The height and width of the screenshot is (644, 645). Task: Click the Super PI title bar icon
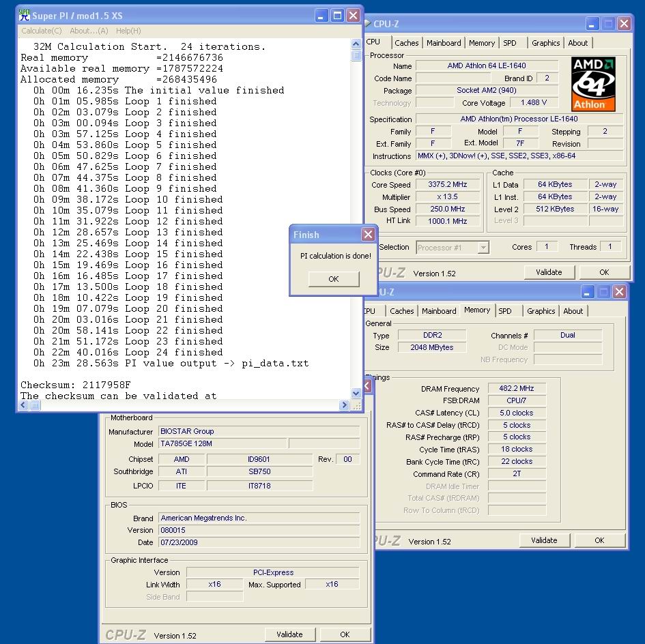coord(25,15)
